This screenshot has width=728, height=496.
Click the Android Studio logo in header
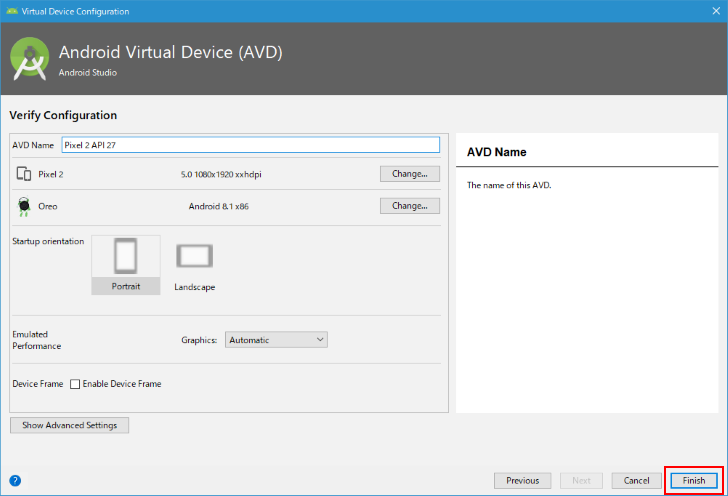pyautogui.click(x=30, y=59)
